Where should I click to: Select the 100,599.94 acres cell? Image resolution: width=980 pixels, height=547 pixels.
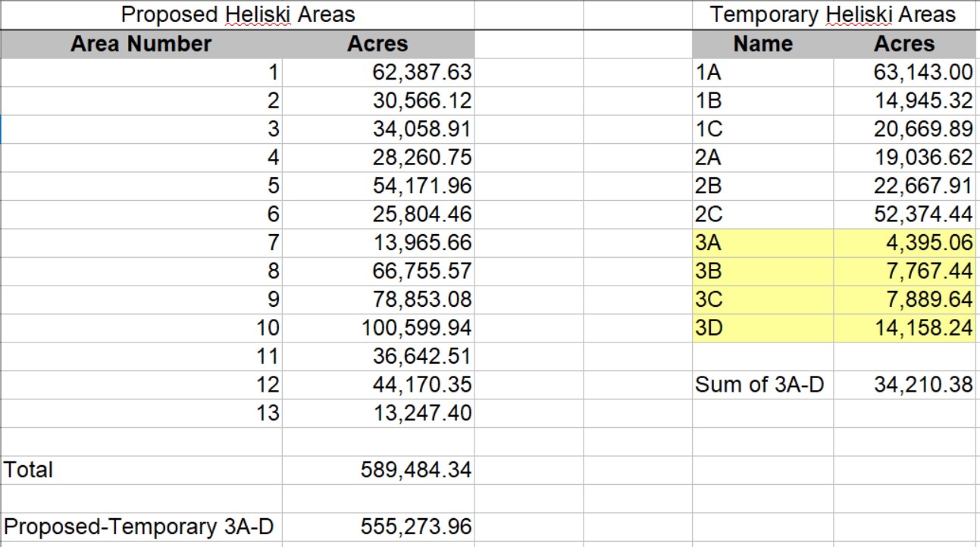378,328
